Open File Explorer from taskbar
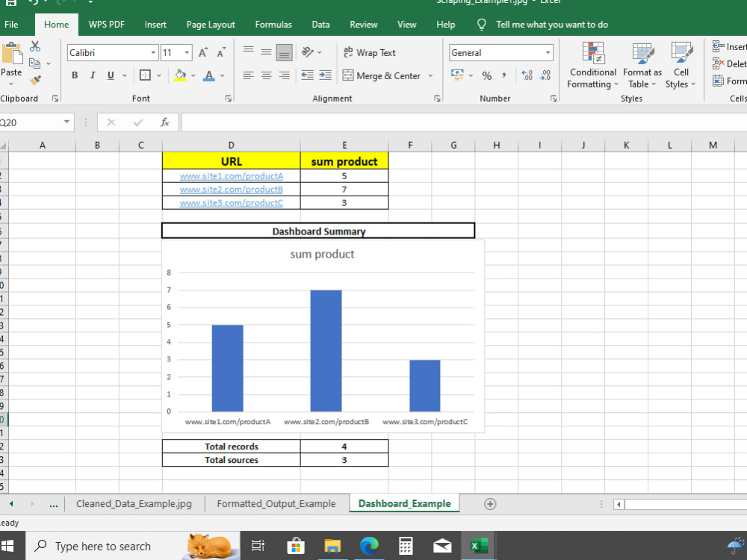This screenshot has height=560, width=747. [x=332, y=546]
